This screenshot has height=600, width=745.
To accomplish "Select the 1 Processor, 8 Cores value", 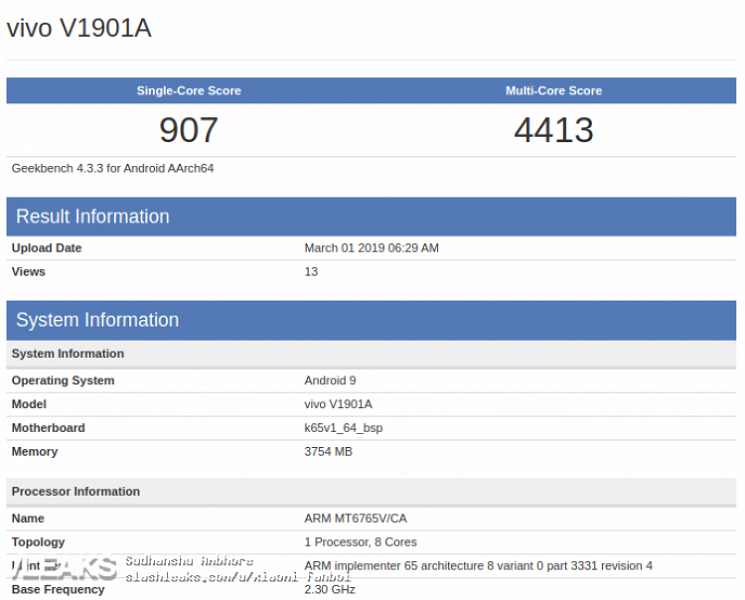I will pyautogui.click(x=361, y=542).
